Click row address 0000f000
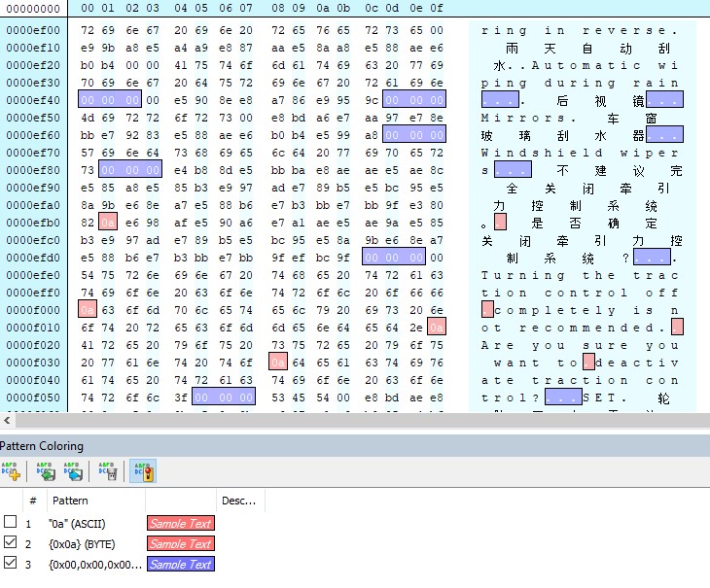 click(x=33, y=310)
